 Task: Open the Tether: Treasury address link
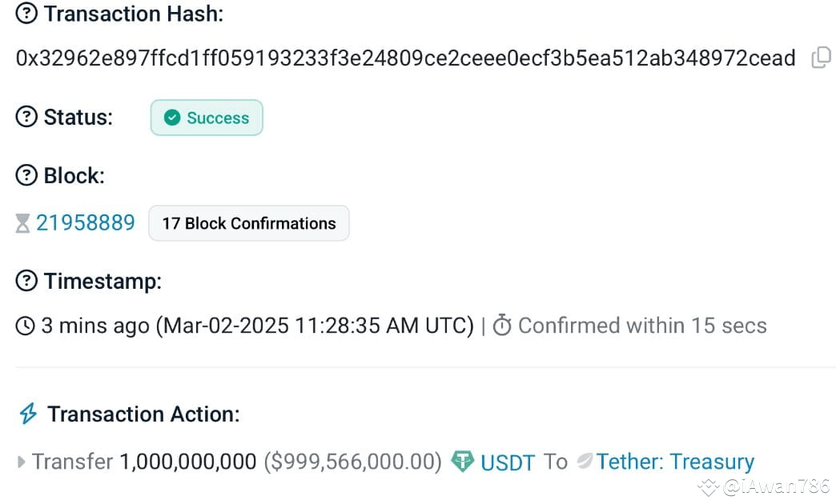point(676,462)
